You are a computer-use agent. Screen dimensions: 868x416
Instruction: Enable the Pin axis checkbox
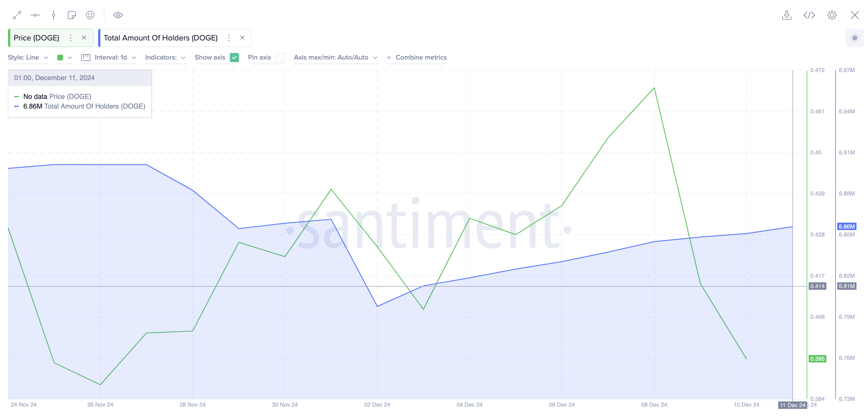(x=280, y=58)
